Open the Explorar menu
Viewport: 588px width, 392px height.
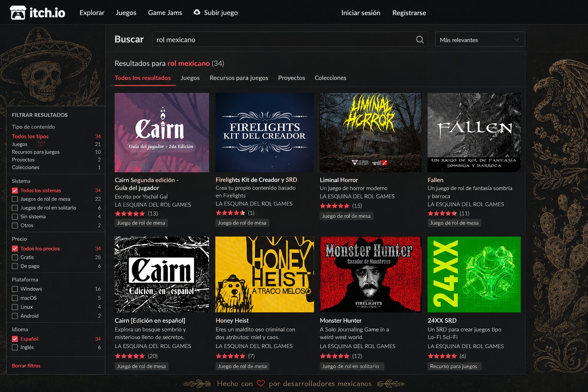[x=92, y=13]
